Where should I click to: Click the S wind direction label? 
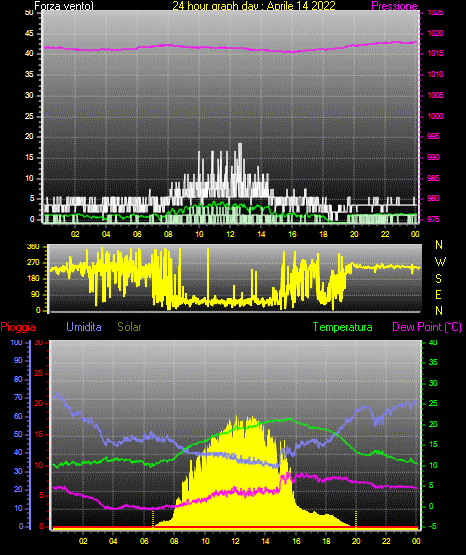(438, 279)
